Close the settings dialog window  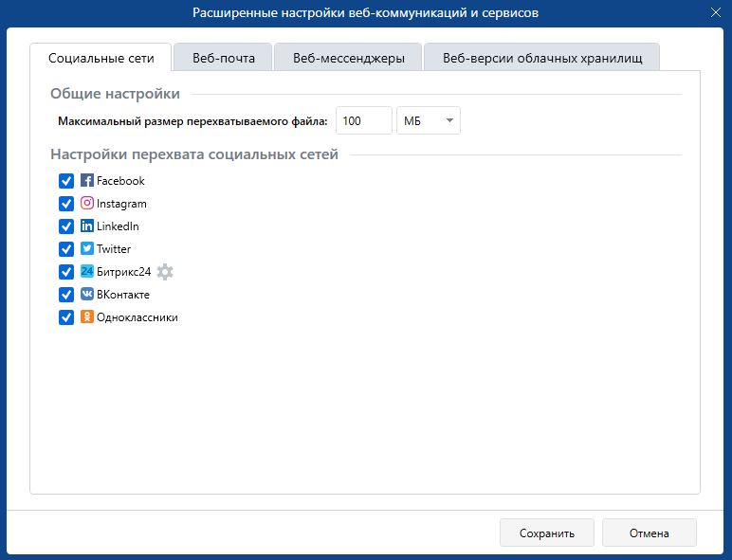716,12
